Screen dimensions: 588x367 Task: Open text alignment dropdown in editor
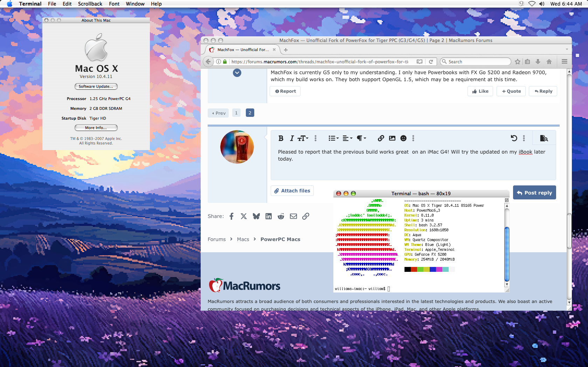pyautogui.click(x=347, y=138)
